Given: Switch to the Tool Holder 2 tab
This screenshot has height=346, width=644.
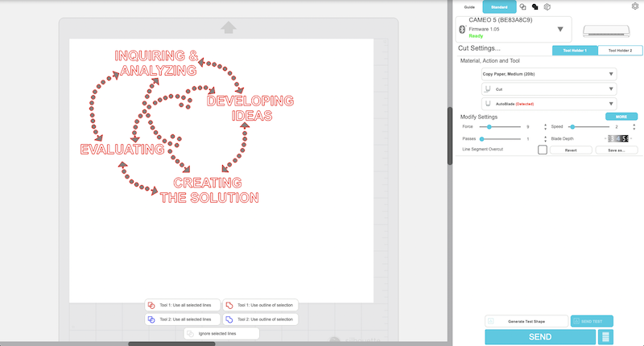Looking at the screenshot, I should 620,51.
